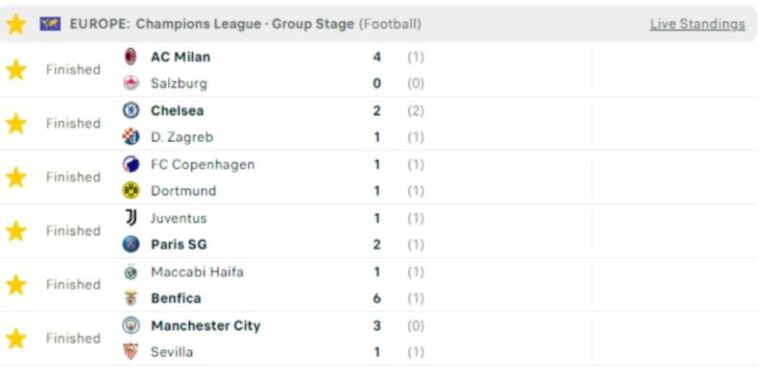Click the Salzburg team logo
The height and width of the screenshot is (379, 768).
click(131, 83)
